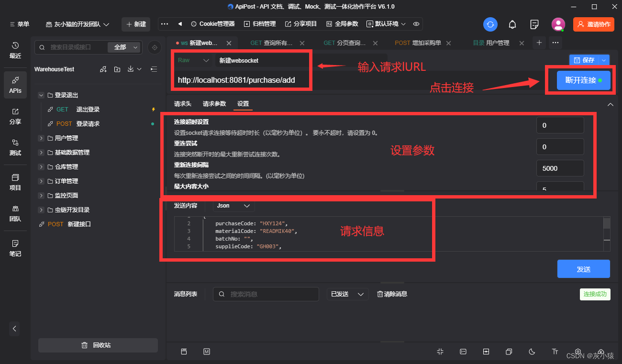Click the 断开连接 disconnect button
This screenshot has width=622, height=364.
coord(584,80)
